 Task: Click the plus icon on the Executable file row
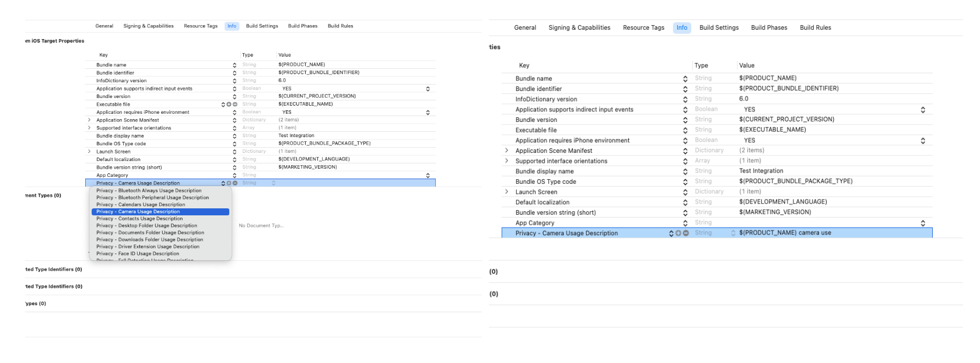click(229, 104)
